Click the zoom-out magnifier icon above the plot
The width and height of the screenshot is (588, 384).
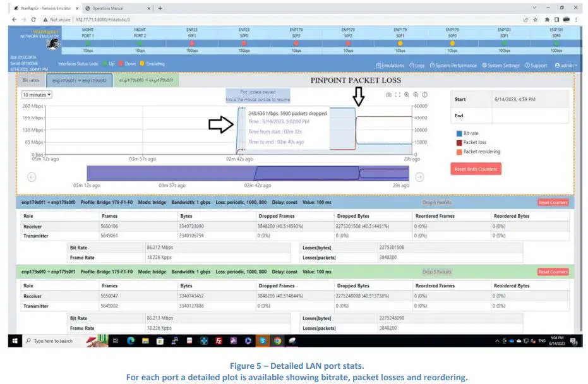click(x=415, y=94)
